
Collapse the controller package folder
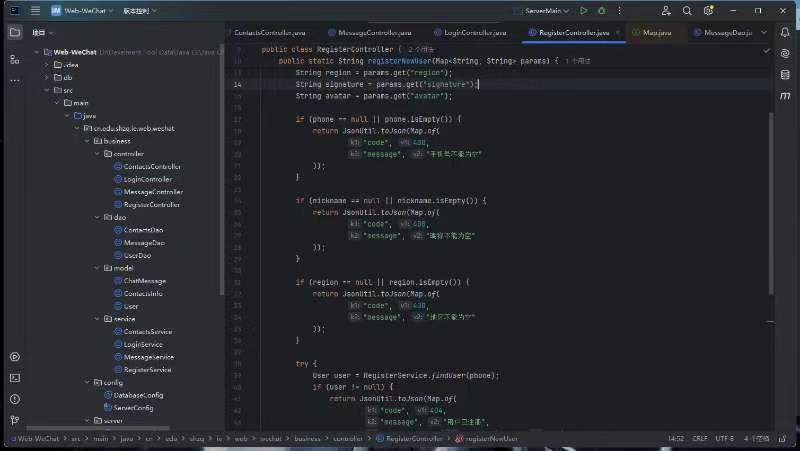pyautogui.click(x=98, y=154)
